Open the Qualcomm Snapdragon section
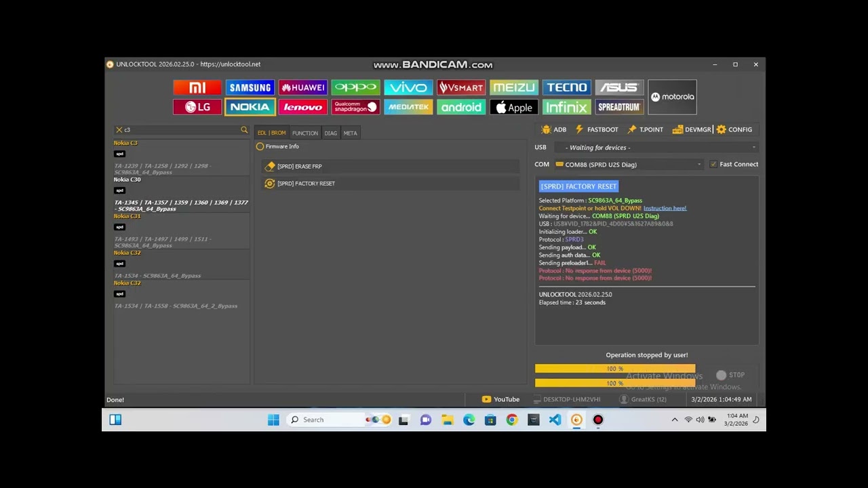Image resolution: width=868 pixels, height=488 pixels. pyautogui.click(x=356, y=107)
